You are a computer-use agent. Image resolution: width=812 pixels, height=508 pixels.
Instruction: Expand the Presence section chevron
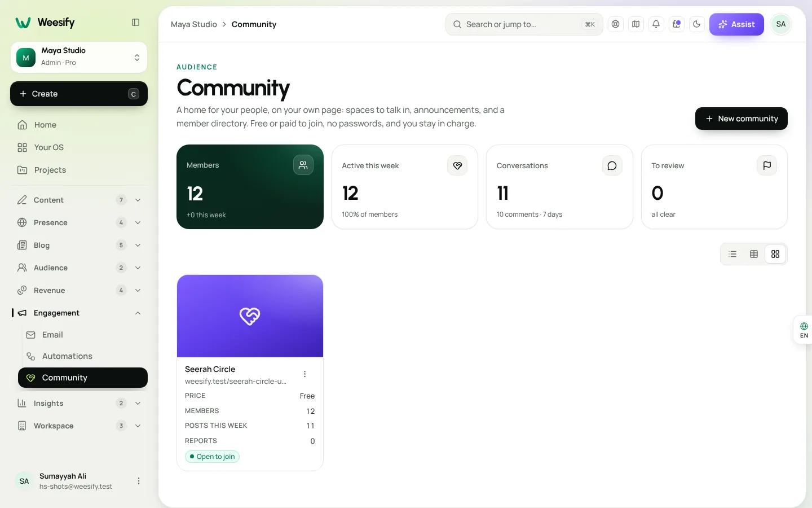(x=138, y=222)
